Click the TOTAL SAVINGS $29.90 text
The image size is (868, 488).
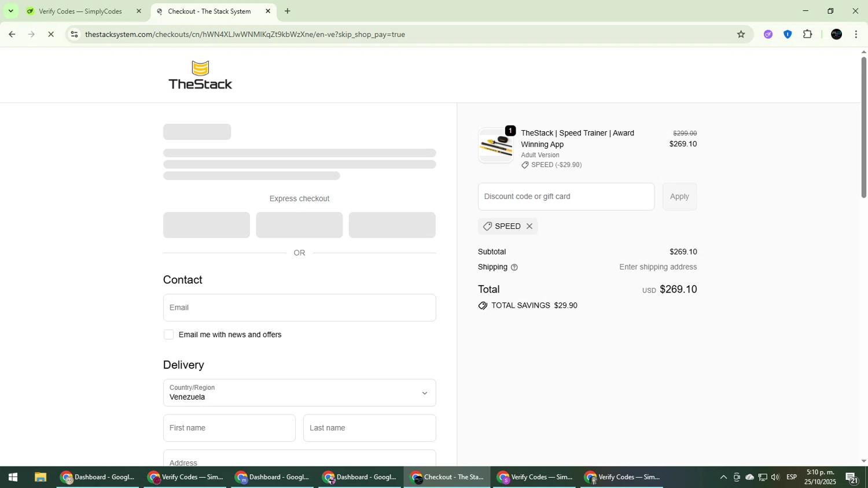[x=534, y=305]
